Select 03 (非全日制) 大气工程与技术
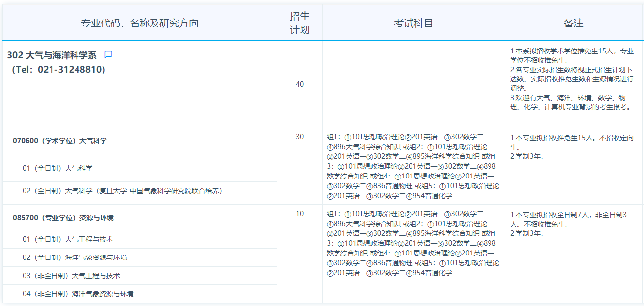This screenshot has height=306, width=644. [71, 276]
